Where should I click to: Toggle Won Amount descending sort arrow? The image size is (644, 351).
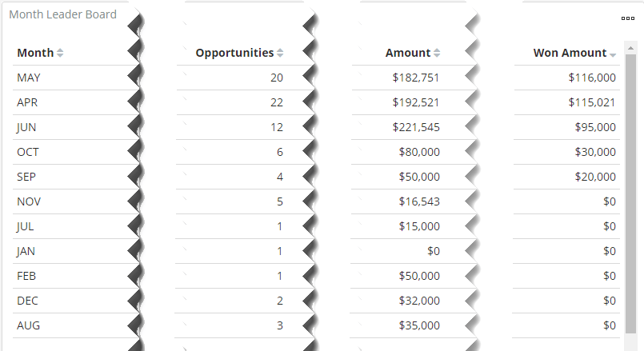pos(613,54)
